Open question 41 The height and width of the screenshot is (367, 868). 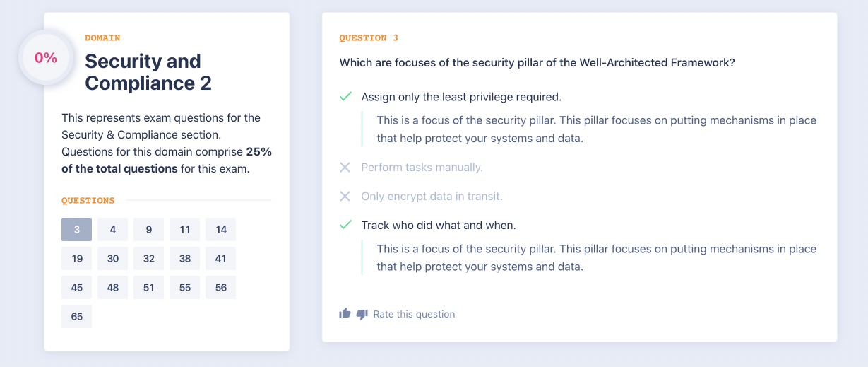click(x=221, y=259)
